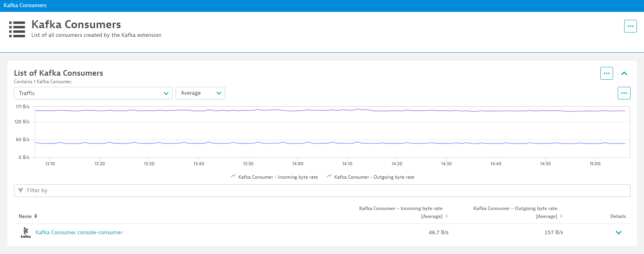The image size is (644, 254).
Task: Click the Kafka Consumers list icon
Action: click(17, 29)
